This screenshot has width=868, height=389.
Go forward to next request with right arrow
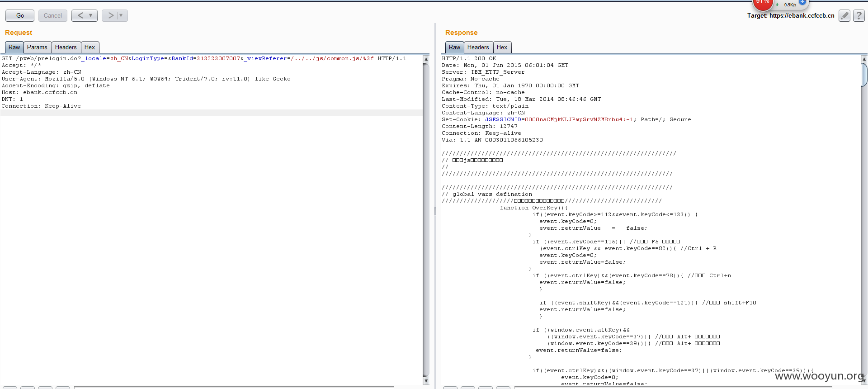[x=110, y=15]
